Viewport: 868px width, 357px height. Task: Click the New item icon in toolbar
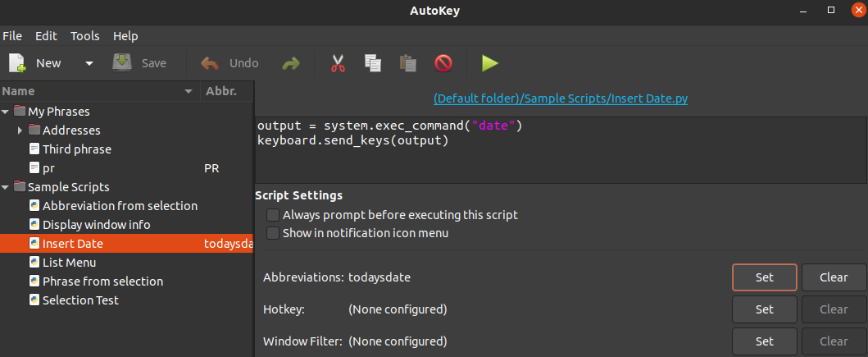[18, 63]
